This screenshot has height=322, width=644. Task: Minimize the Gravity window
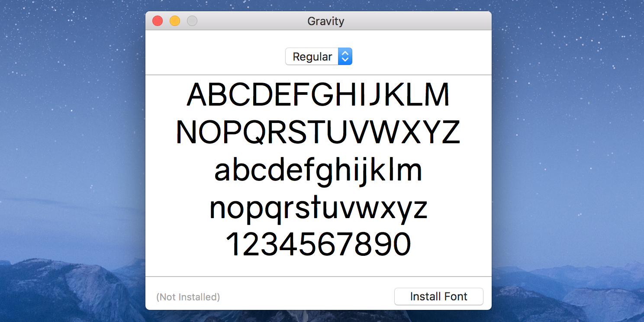pyautogui.click(x=174, y=20)
